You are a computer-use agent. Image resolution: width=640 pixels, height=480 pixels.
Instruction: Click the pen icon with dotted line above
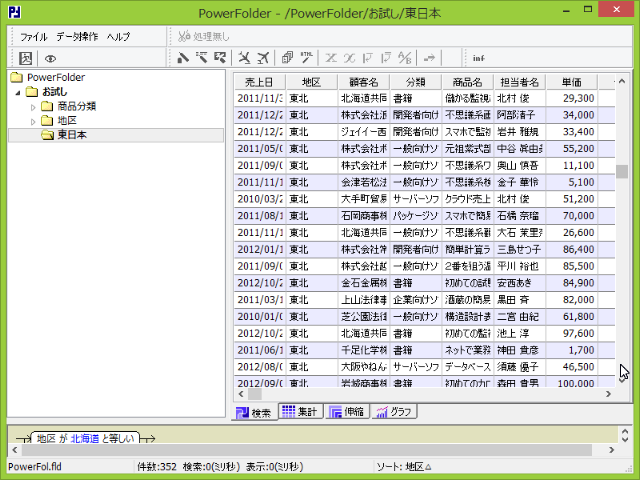tap(202, 58)
